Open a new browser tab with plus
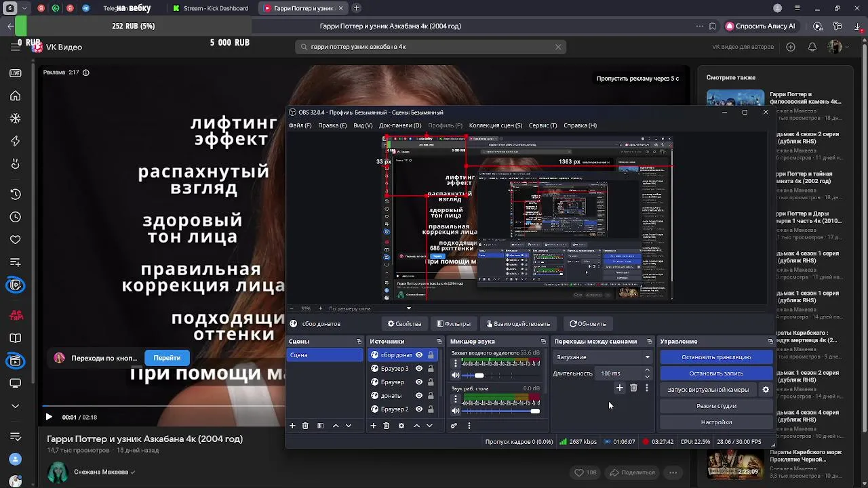Image resolution: width=868 pixels, height=488 pixels. pos(357,8)
